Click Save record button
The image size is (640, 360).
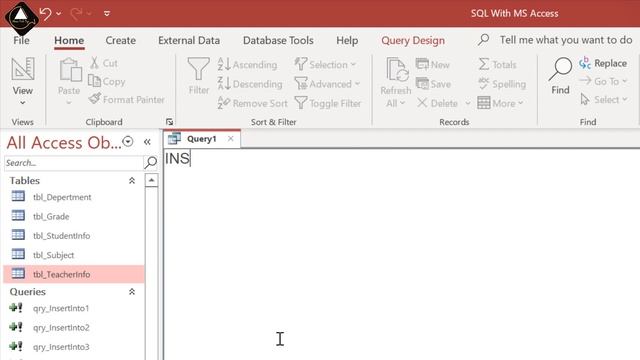pos(433,84)
